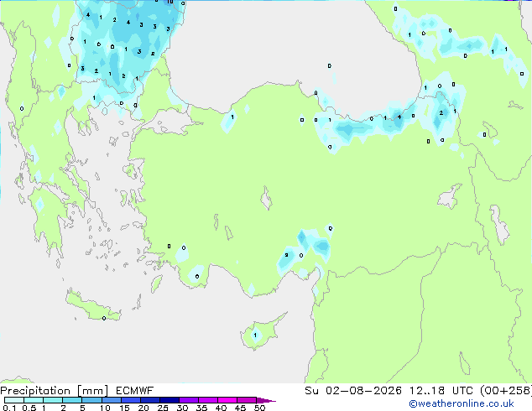Click the '0.1' legend scale label

point(9,408)
